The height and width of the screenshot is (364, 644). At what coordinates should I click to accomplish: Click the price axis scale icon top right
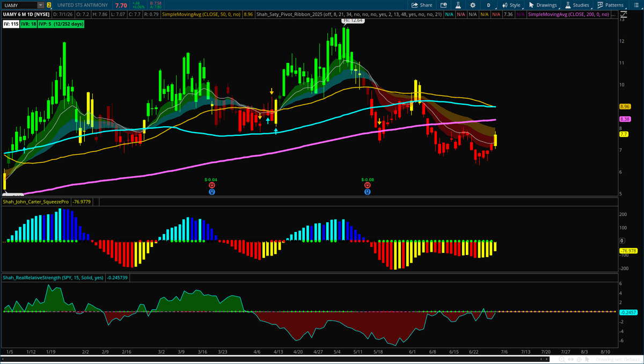(x=624, y=14)
